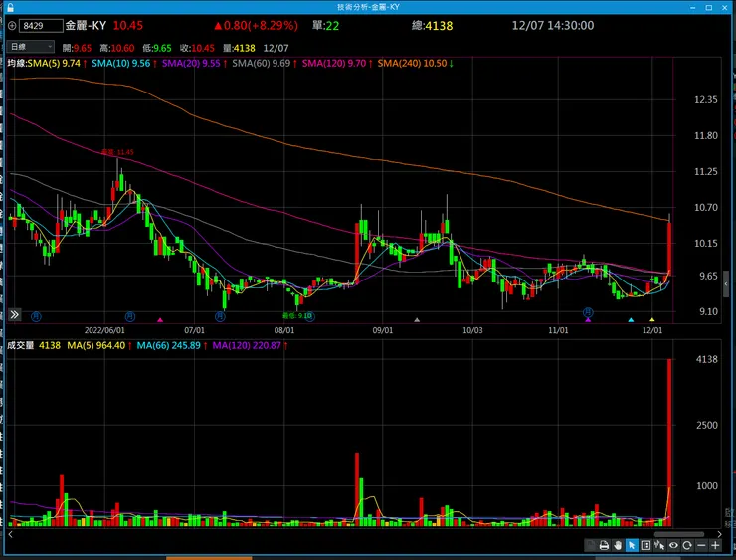The width and height of the screenshot is (736, 560).
Task: Click the cyan triangle marker before 12/01
Action: pos(631,320)
